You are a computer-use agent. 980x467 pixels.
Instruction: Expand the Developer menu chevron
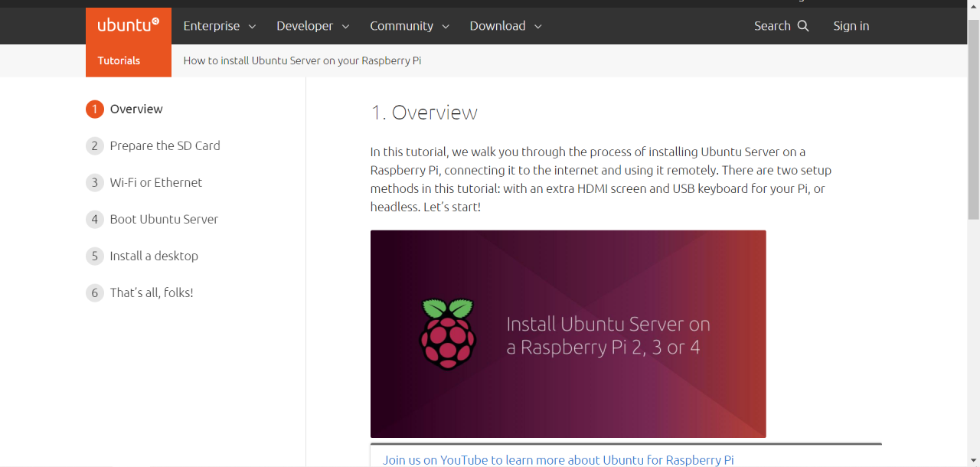tap(345, 27)
